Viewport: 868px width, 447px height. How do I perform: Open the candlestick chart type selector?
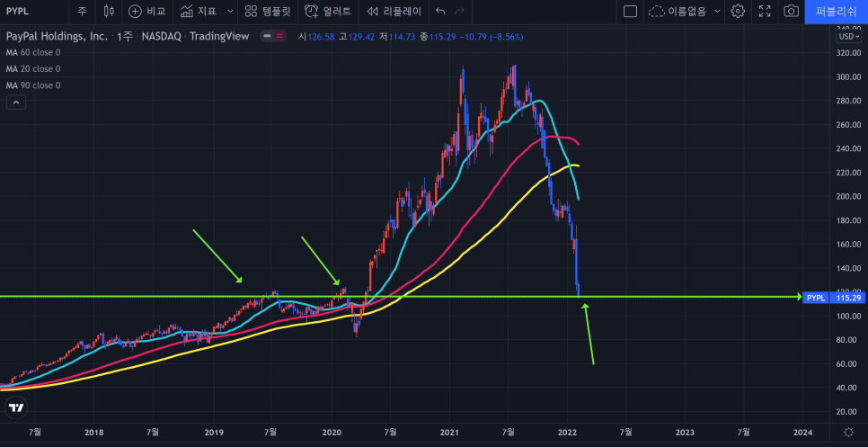[x=109, y=11]
